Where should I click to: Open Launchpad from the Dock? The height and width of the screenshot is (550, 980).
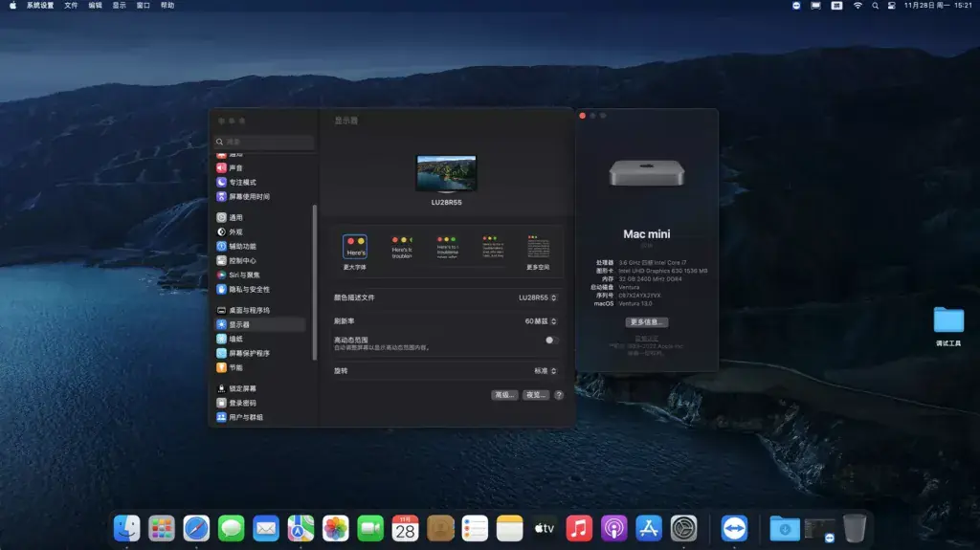tap(161, 529)
